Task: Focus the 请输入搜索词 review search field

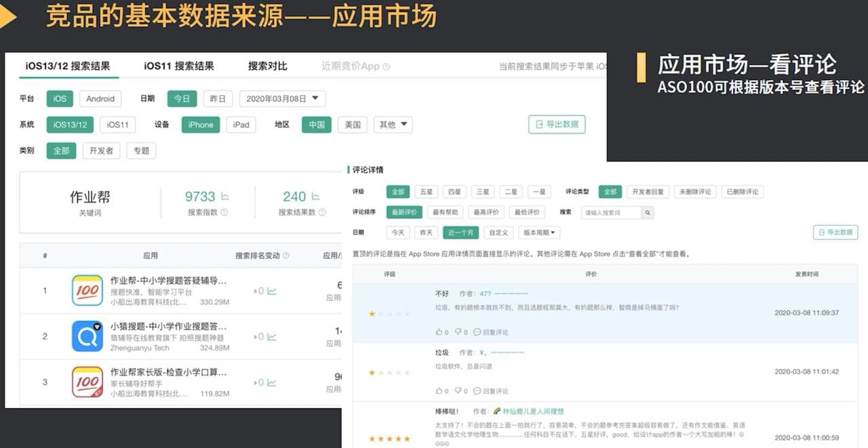Action: coord(611,213)
